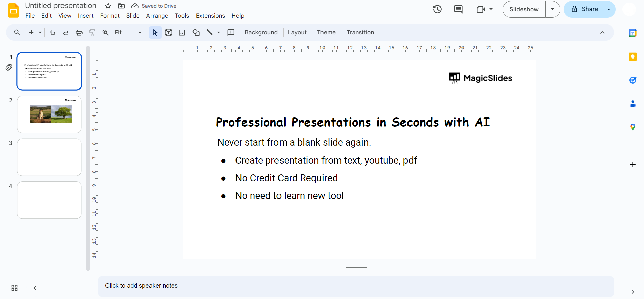
Task: Get add-ons with side panel plus
Action: [x=633, y=164]
